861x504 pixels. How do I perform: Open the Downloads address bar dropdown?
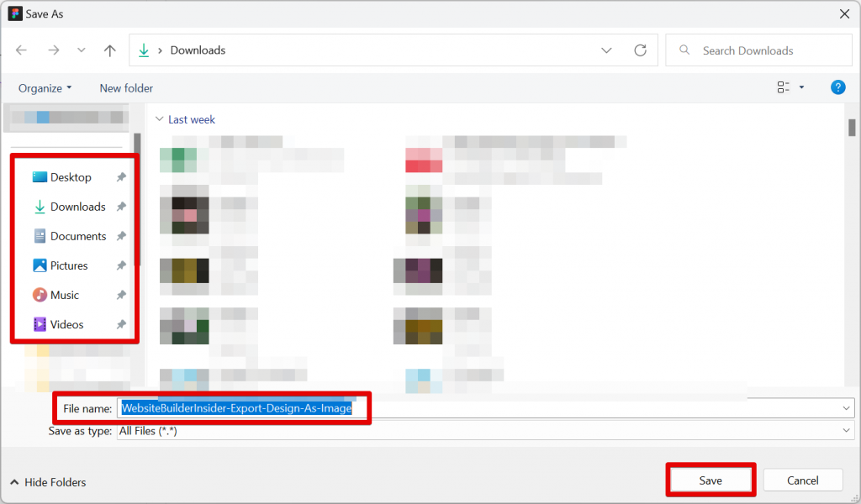(x=606, y=50)
